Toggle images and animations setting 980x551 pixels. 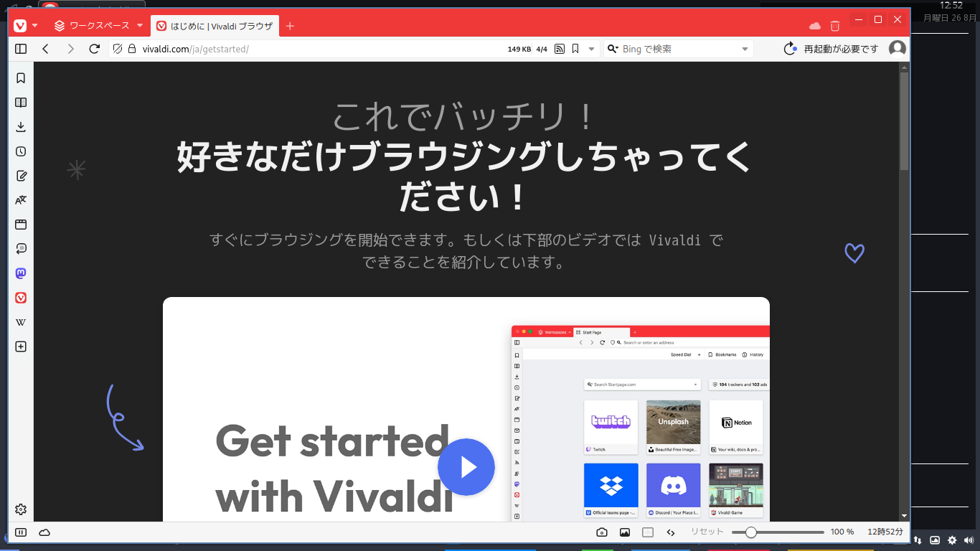click(625, 532)
